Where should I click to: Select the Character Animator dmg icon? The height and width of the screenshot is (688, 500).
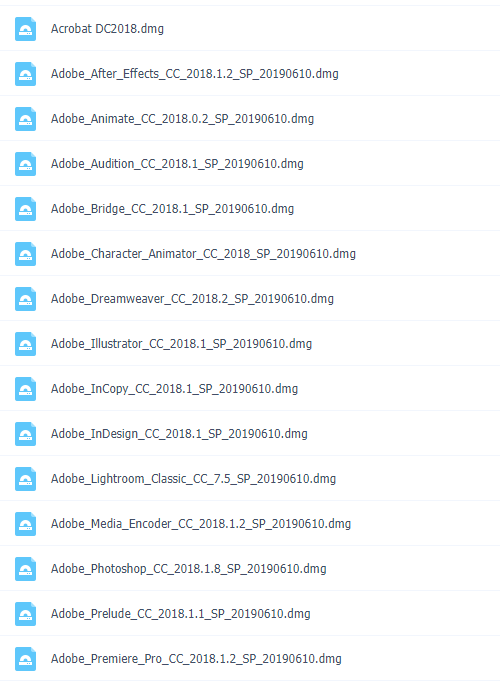tap(25, 254)
